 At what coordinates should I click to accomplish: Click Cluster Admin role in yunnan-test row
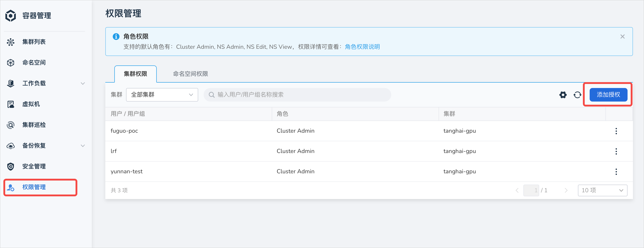[x=295, y=172]
